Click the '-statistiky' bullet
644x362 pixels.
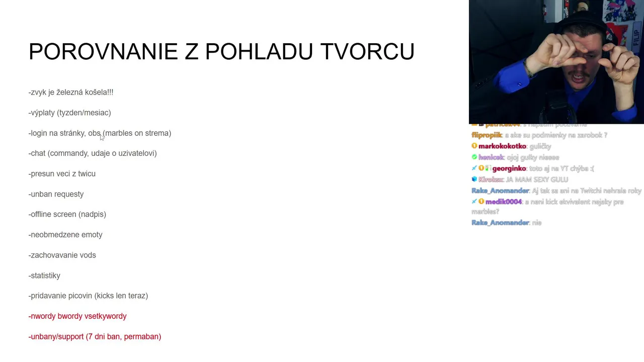[x=44, y=276]
